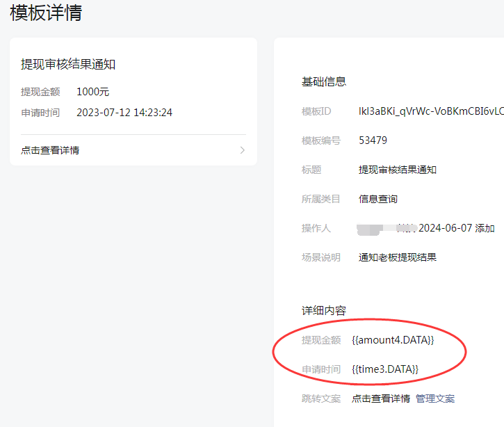Click the preview card title 提现审核结果通知

[68, 65]
